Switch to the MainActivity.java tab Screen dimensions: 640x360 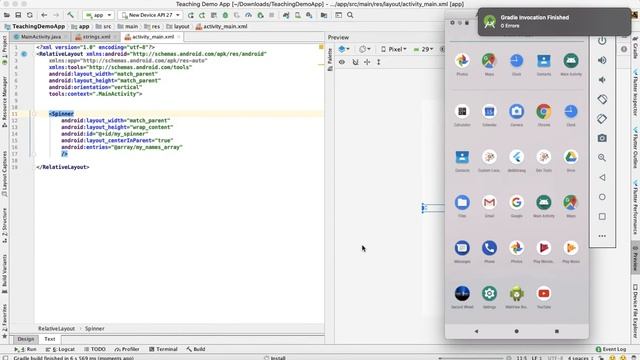pos(40,37)
